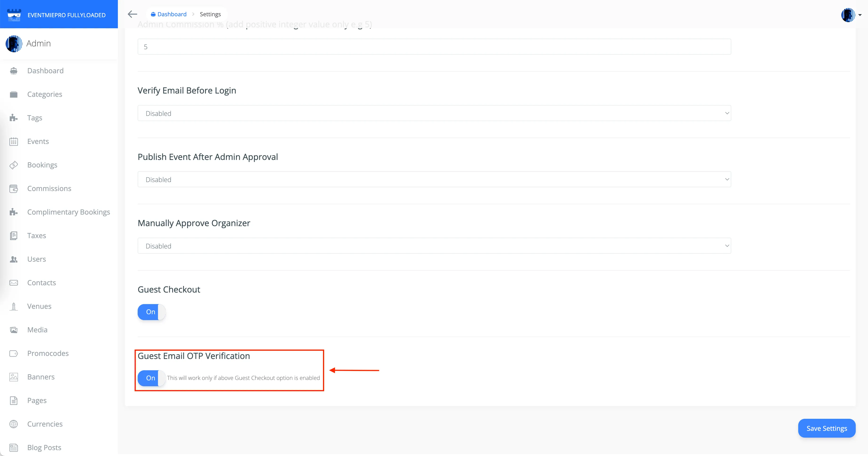Click the Categories folder icon
The width and height of the screenshot is (868, 456).
pyautogui.click(x=14, y=94)
